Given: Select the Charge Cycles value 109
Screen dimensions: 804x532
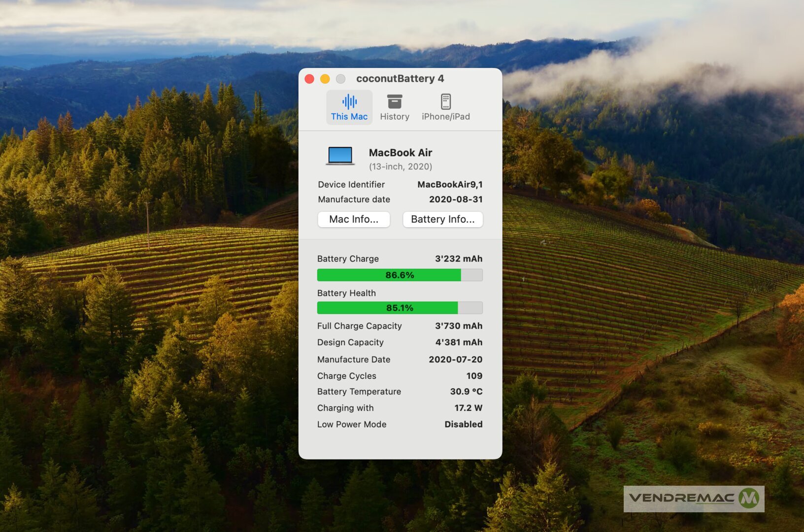Looking at the screenshot, I should tap(474, 376).
